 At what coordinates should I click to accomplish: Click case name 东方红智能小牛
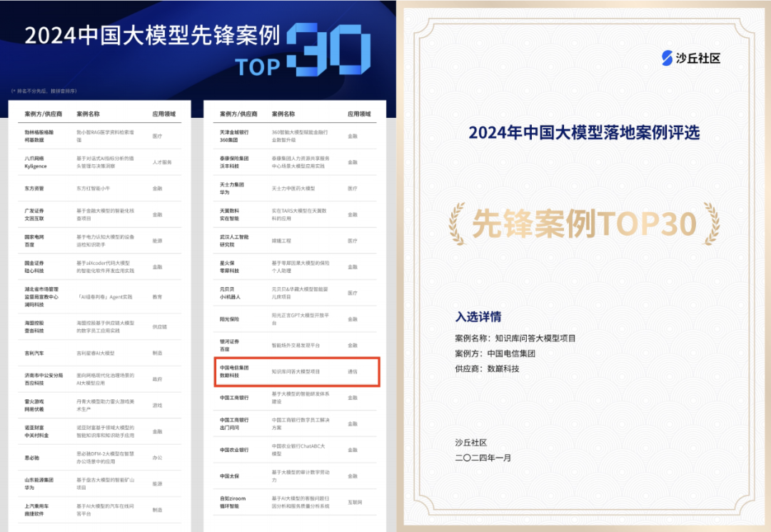click(x=93, y=189)
